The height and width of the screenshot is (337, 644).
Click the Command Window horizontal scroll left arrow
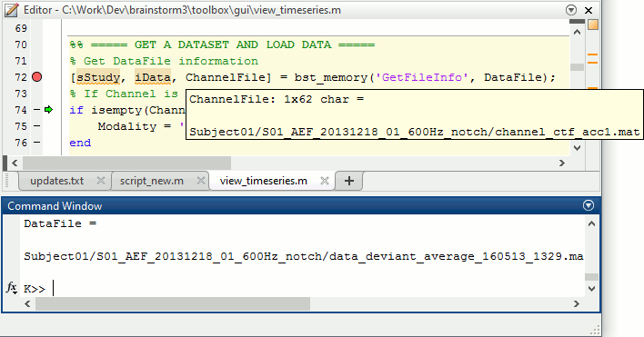click(27, 303)
